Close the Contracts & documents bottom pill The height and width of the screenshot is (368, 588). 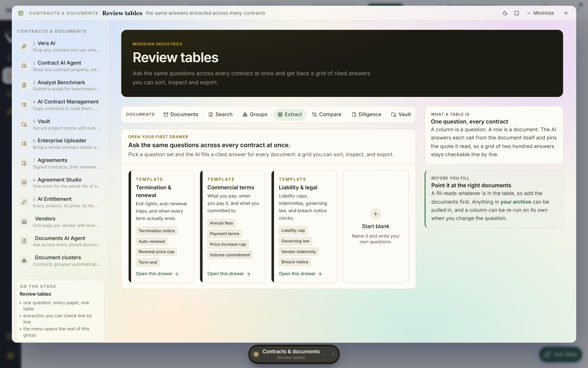(333, 354)
